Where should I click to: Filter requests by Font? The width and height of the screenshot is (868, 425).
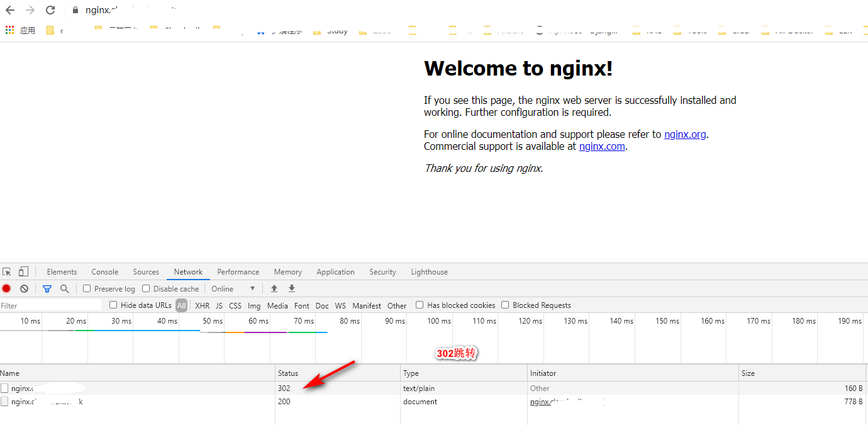(302, 305)
